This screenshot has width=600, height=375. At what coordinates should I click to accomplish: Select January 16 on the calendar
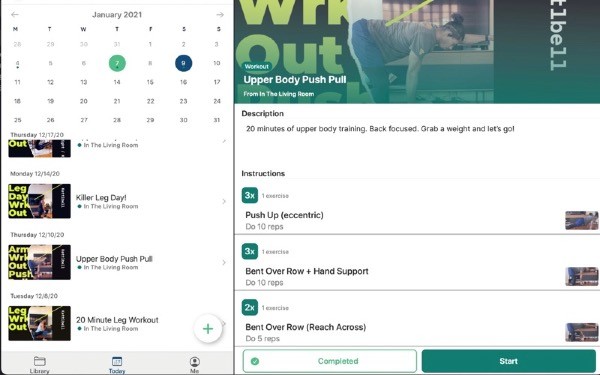(x=184, y=82)
